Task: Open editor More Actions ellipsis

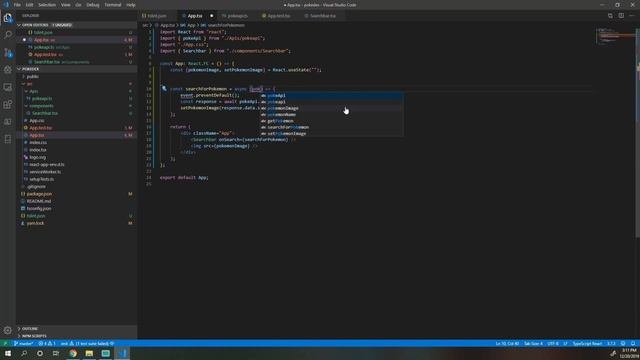Action: pos(632,16)
